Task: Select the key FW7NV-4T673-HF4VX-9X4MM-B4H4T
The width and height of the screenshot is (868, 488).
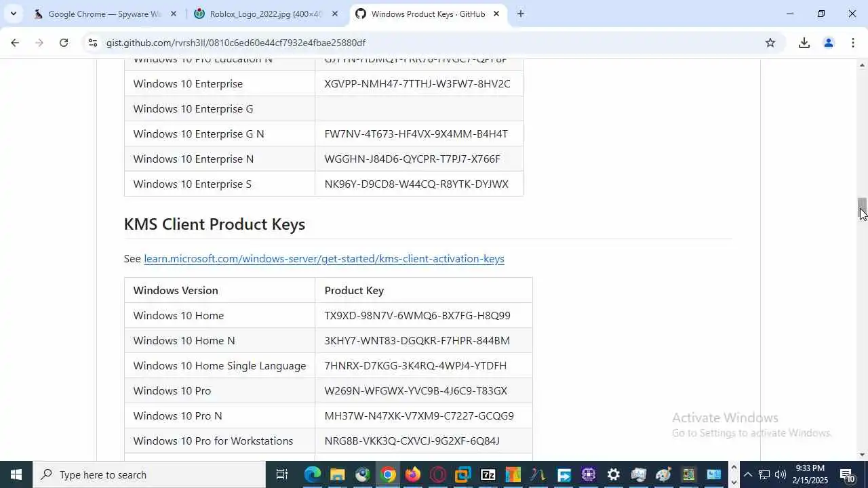Action: coord(416,134)
